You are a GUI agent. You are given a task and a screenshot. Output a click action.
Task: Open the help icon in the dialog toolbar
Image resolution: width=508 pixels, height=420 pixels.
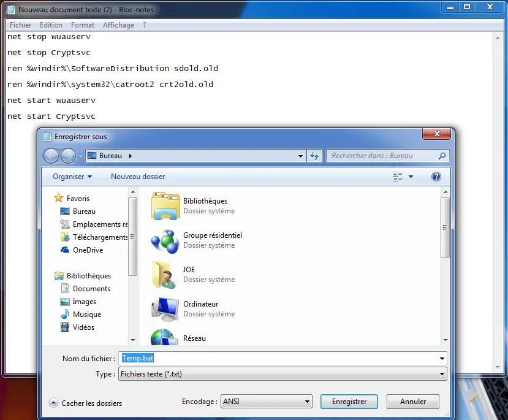click(x=436, y=177)
